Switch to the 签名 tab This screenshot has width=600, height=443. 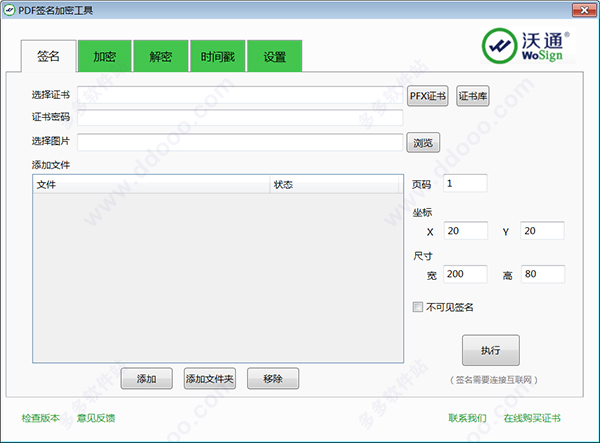click(49, 56)
